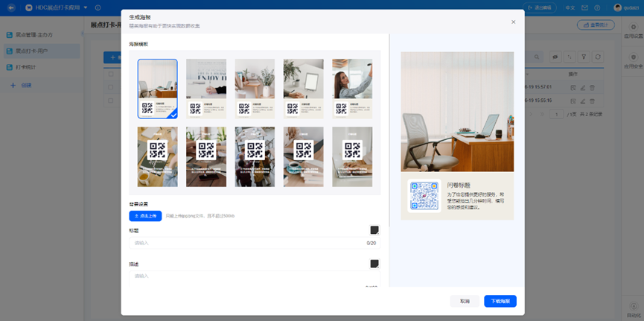Tick the first data row checkbox
This screenshot has width=644, height=321.
(x=111, y=87)
